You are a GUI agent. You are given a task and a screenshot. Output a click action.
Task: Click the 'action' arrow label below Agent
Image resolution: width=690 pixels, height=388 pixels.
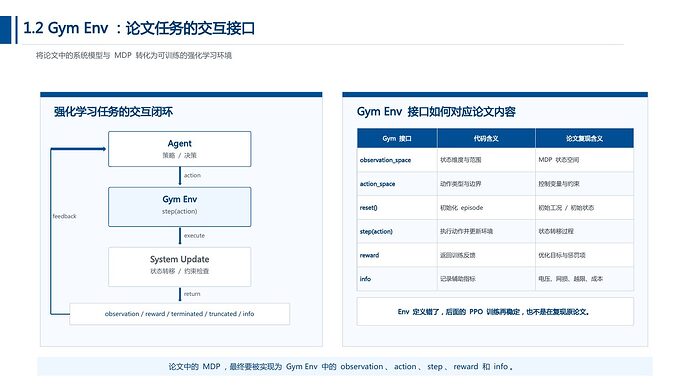coord(192,176)
